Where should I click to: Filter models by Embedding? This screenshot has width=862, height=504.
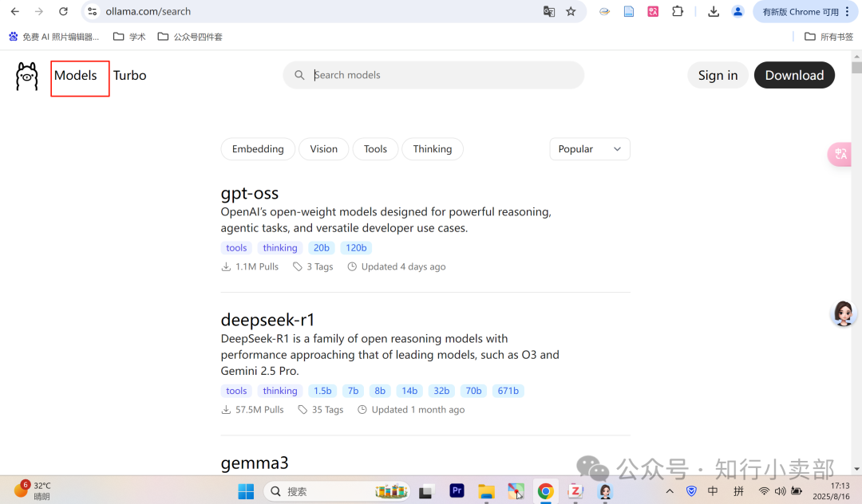[258, 149]
